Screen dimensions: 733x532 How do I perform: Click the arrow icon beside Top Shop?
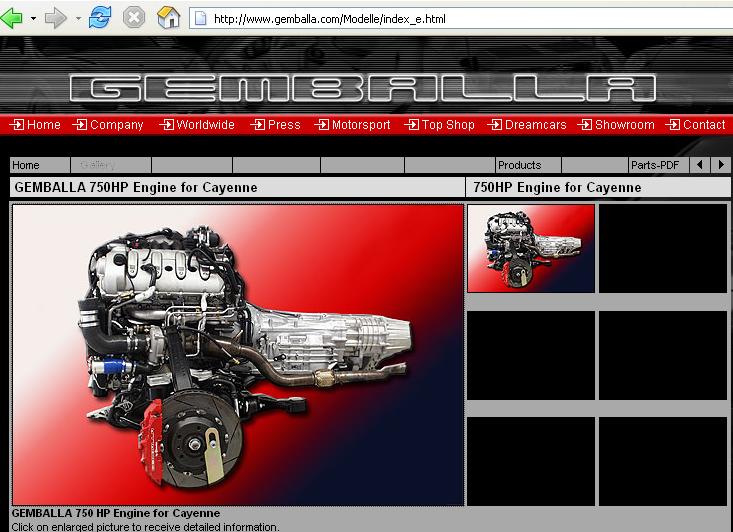412,125
